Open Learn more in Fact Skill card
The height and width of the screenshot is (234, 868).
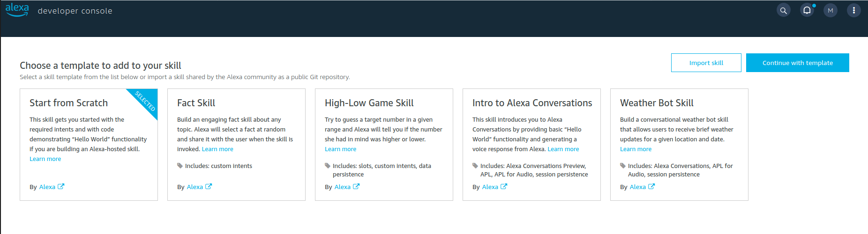[217, 149]
